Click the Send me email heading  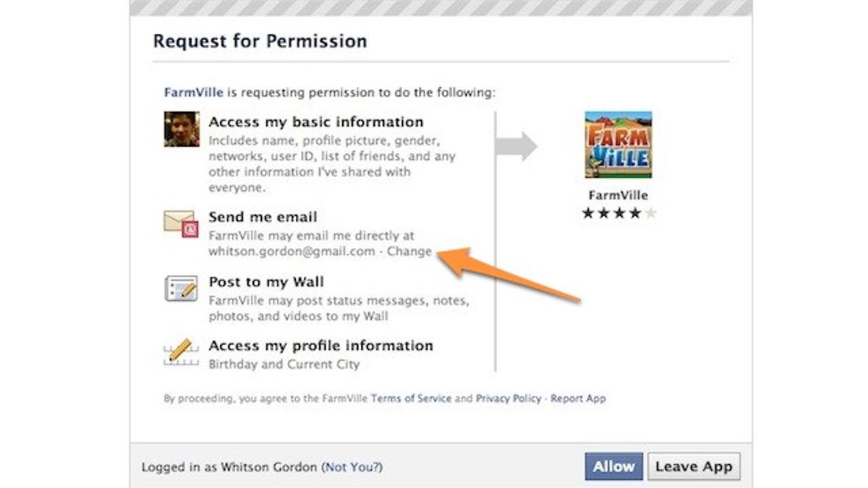coord(263,217)
